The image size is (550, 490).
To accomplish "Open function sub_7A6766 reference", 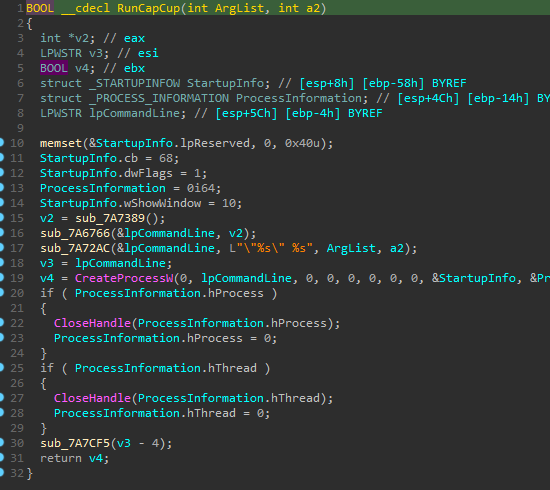I will coord(75,233).
